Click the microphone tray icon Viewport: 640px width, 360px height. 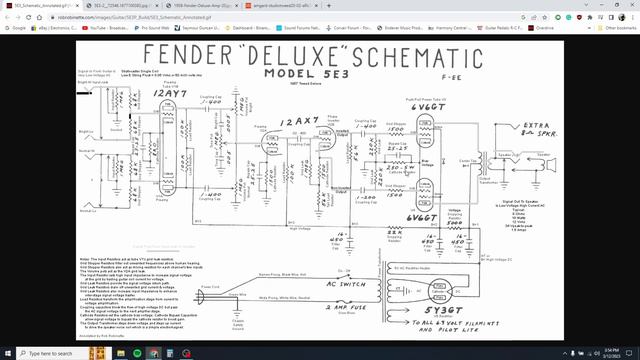coord(573,353)
